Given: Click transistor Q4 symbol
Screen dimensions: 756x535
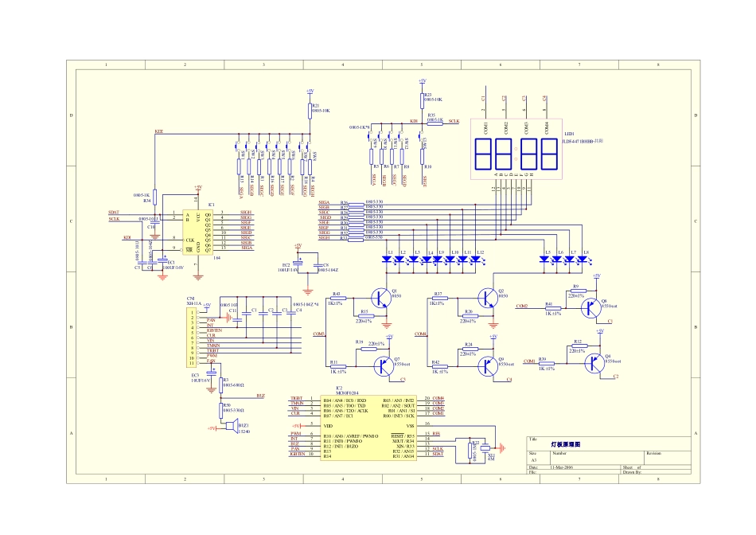Looking at the screenshot, I should point(593,363).
